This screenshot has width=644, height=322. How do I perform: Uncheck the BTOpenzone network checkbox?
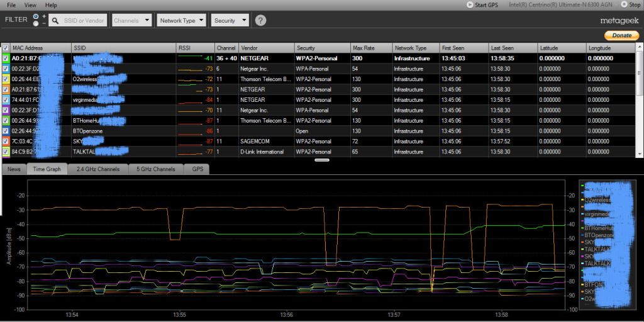(5, 131)
